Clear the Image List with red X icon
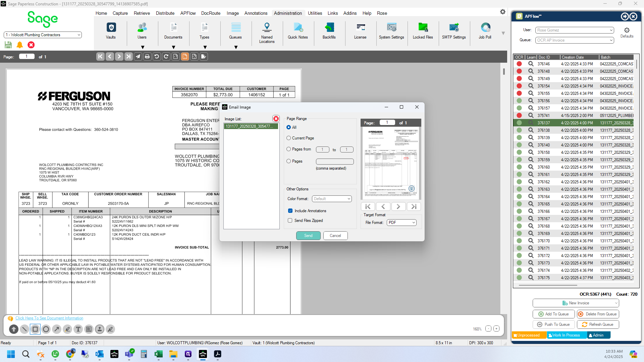 coord(276,119)
